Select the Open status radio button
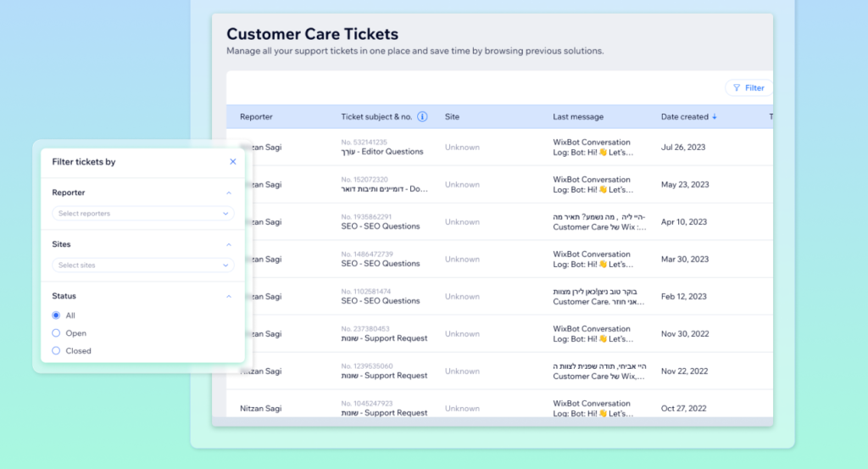The image size is (868, 469). [56, 333]
